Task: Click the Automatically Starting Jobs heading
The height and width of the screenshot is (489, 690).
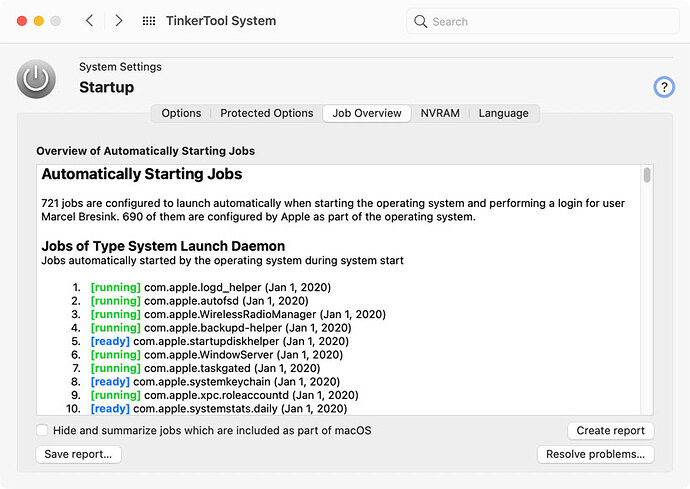Action: click(142, 174)
